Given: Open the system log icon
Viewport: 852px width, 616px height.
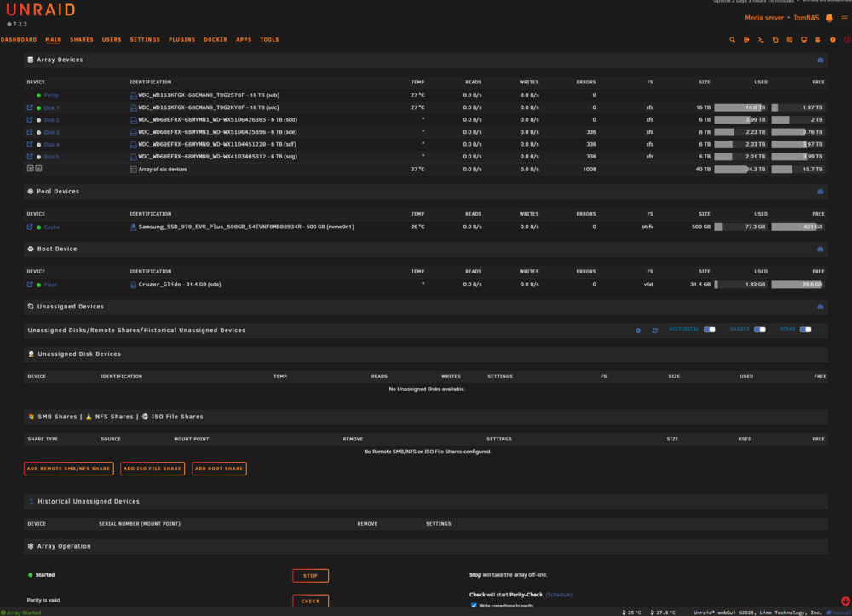Looking at the screenshot, I should (818, 40).
